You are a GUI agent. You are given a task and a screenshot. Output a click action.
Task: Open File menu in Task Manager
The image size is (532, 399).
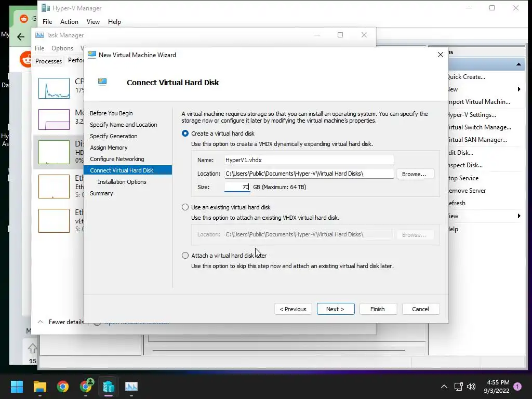(39, 48)
